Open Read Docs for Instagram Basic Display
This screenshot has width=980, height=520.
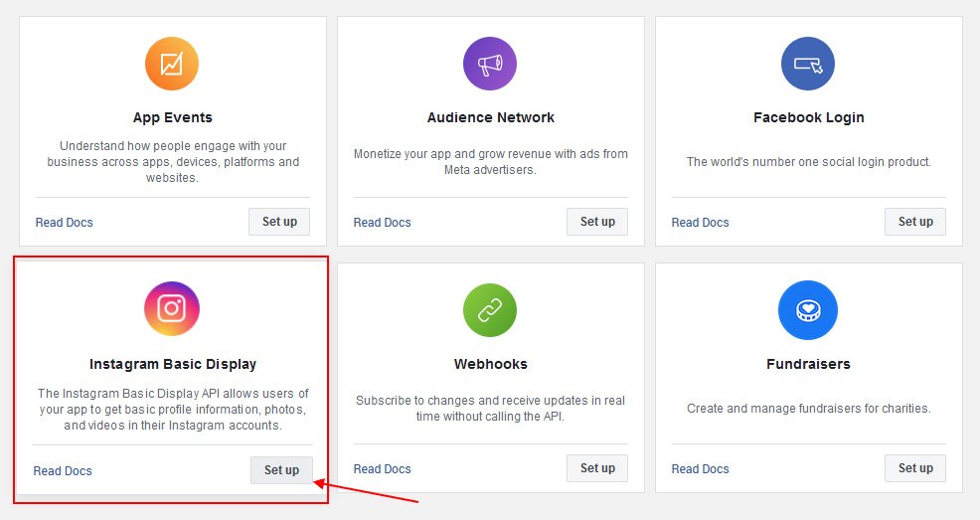[63, 471]
